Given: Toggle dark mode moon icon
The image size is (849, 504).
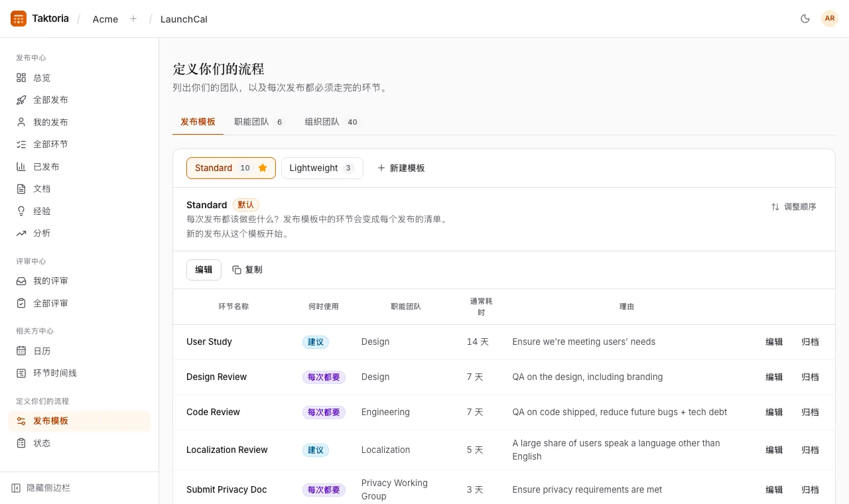Looking at the screenshot, I should click(x=805, y=19).
